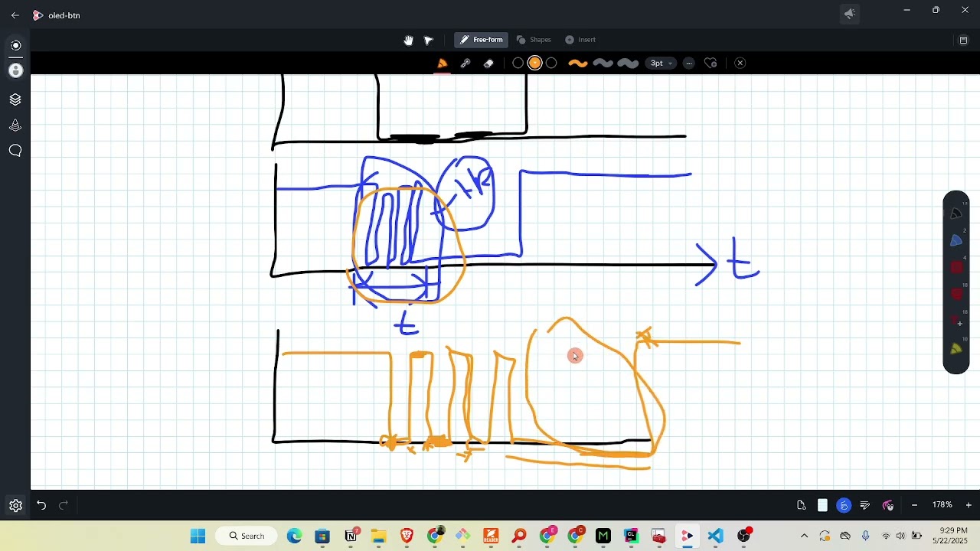Select the highlighter marker tool
Image resolution: width=980 pixels, height=551 pixels.
tap(465, 64)
